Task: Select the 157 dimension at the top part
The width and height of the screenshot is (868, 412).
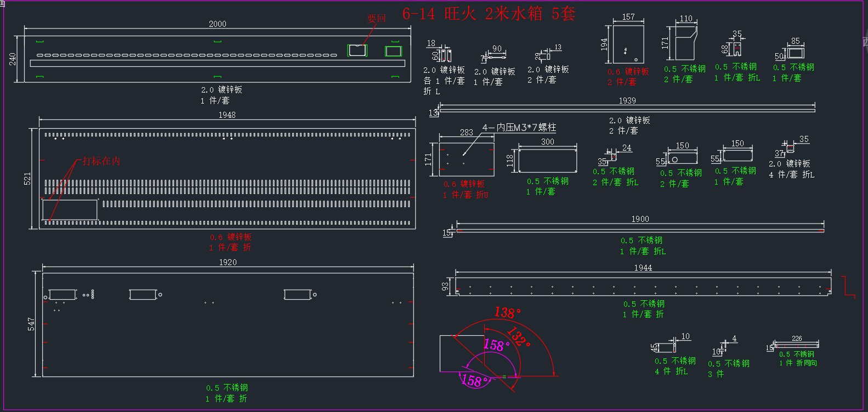Action: [x=628, y=17]
